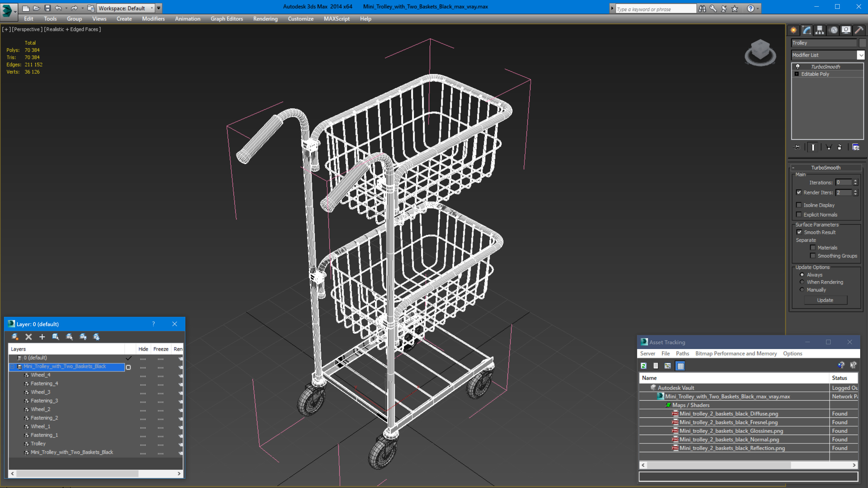Click the object color swatch next to Trolley
This screenshot has width=868, height=488.
862,43
